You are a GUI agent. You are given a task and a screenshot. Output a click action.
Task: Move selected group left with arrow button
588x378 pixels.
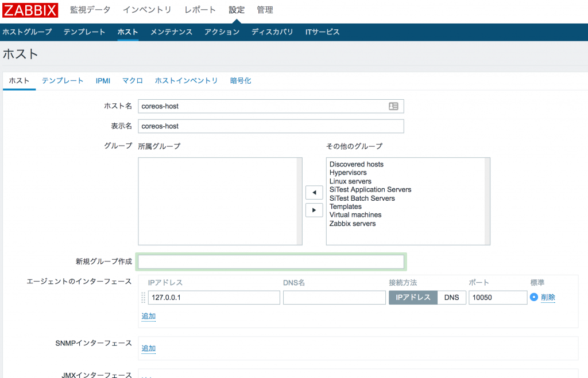(x=314, y=193)
